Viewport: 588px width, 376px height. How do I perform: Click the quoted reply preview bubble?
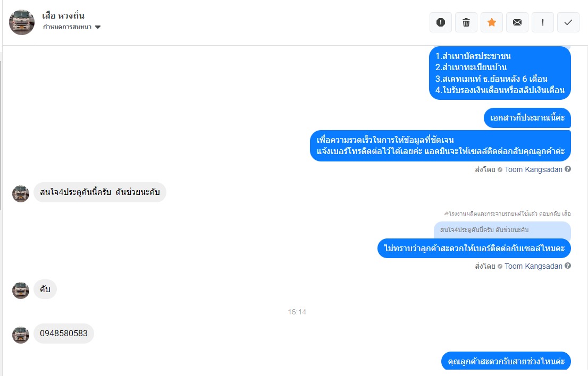point(502,230)
